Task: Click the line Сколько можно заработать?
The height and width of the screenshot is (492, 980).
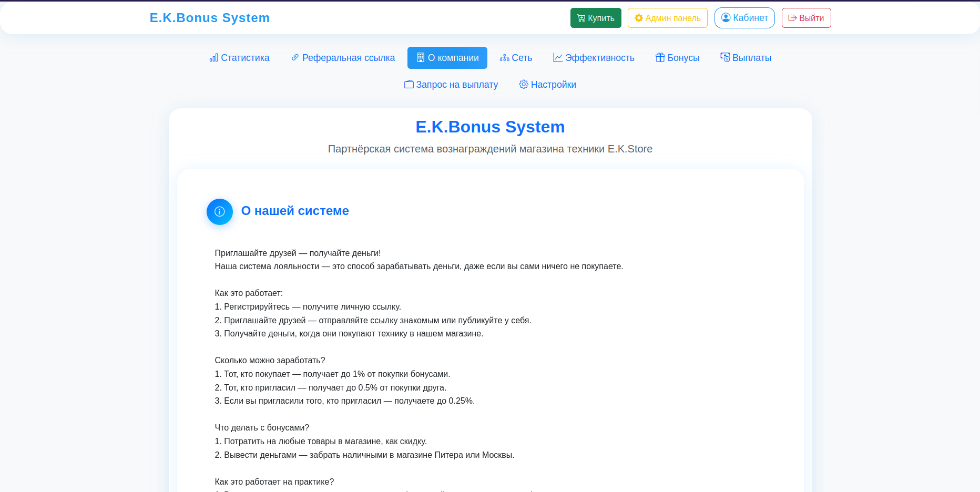Action: pos(270,361)
